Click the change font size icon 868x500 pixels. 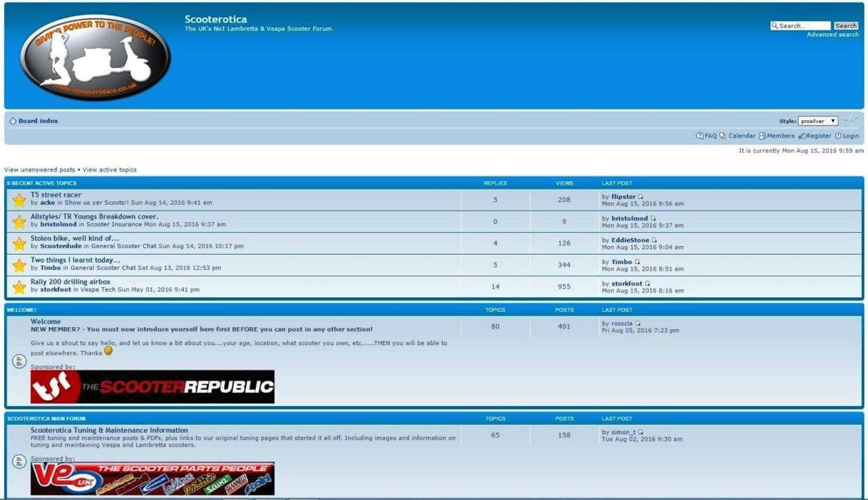851,120
